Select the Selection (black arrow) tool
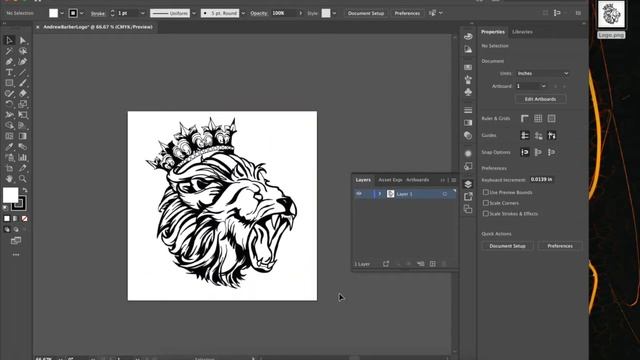640x360 pixels. click(9, 40)
